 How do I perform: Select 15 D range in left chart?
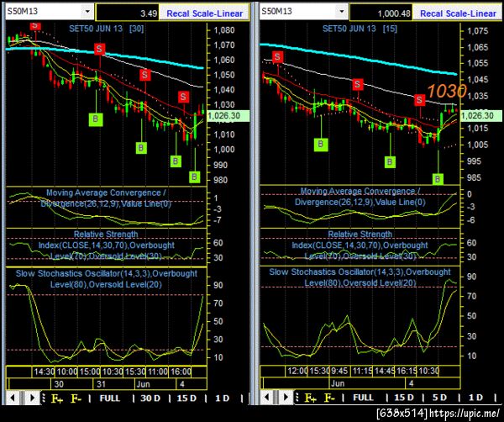coord(186,398)
